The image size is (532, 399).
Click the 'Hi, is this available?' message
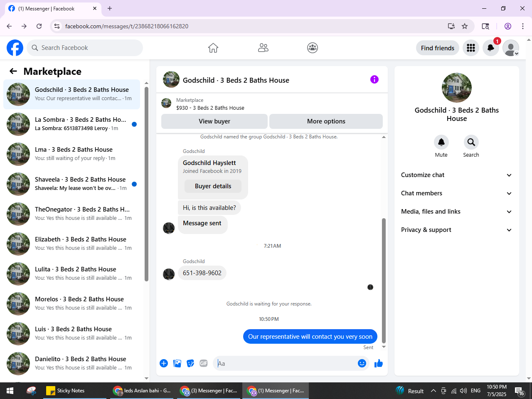coord(209,208)
